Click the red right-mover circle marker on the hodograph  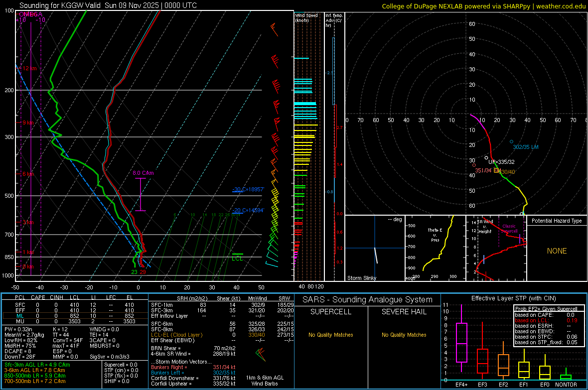(x=474, y=165)
